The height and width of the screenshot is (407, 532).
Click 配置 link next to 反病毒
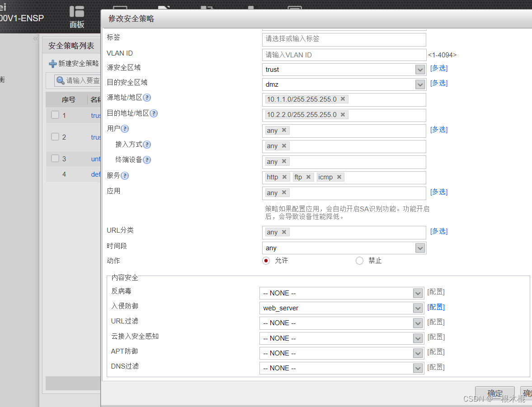point(436,292)
